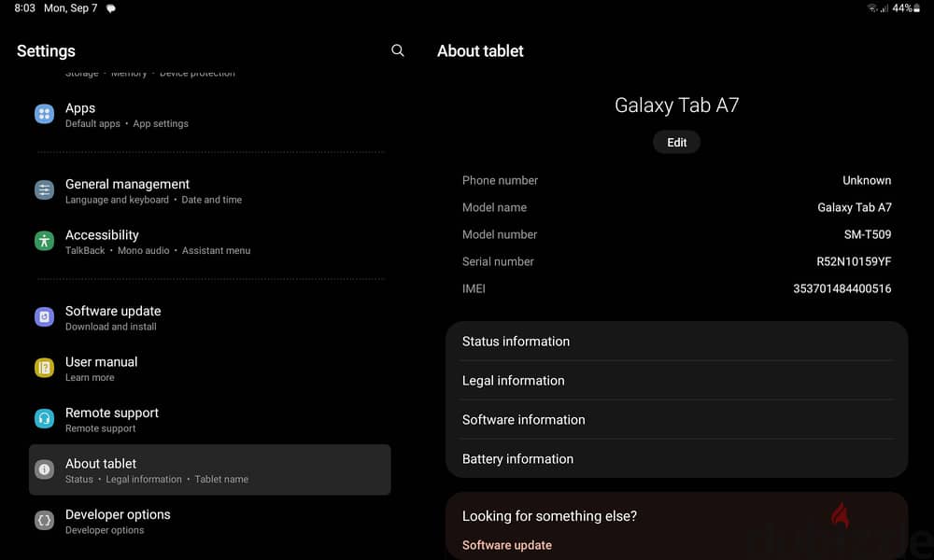Tap Language and keyboard subtitle text
Viewport: 934px width, 560px height.
pyautogui.click(x=117, y=200)
